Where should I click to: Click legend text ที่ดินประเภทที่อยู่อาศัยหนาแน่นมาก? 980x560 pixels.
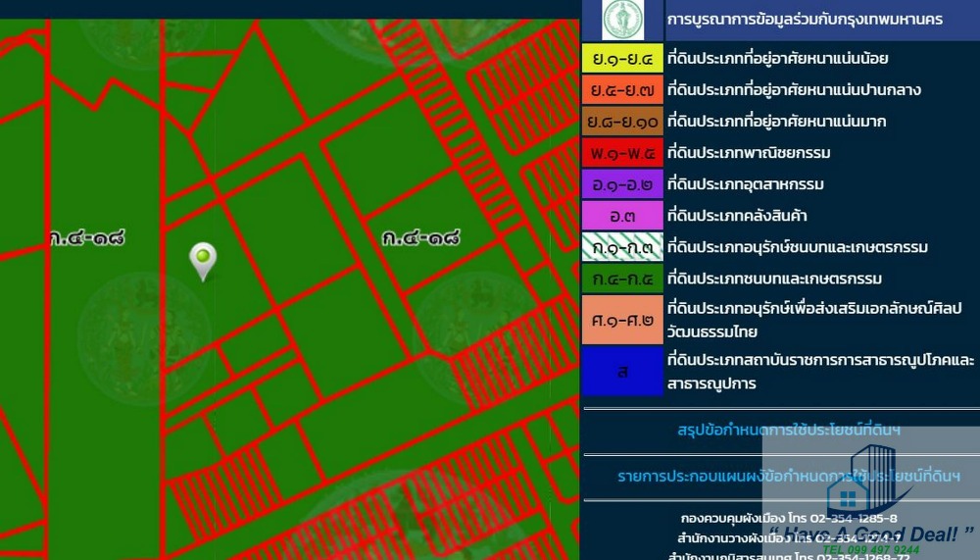tap(776, 121)
